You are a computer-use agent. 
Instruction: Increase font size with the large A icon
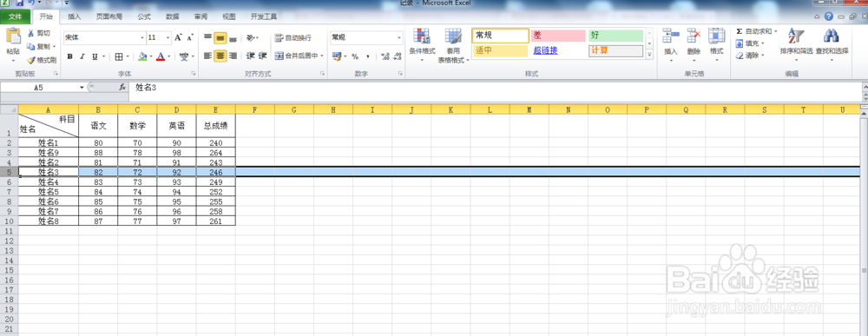[x=178, y=37]
